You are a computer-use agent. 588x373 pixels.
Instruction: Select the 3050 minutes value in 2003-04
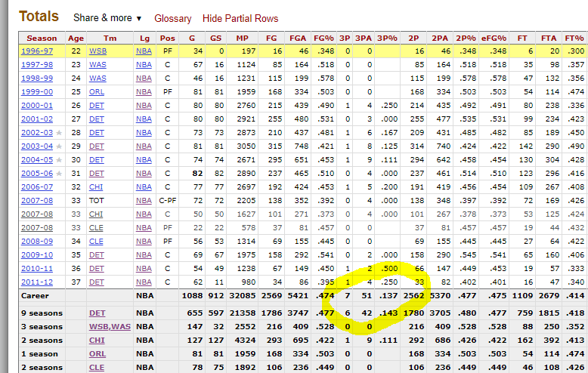(x=246, y=146)
